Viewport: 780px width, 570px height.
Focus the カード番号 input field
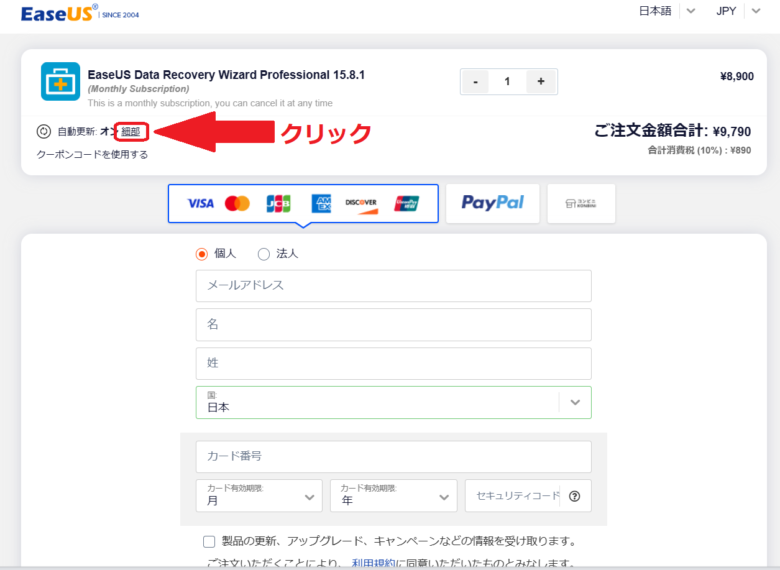tap(393, 457)
